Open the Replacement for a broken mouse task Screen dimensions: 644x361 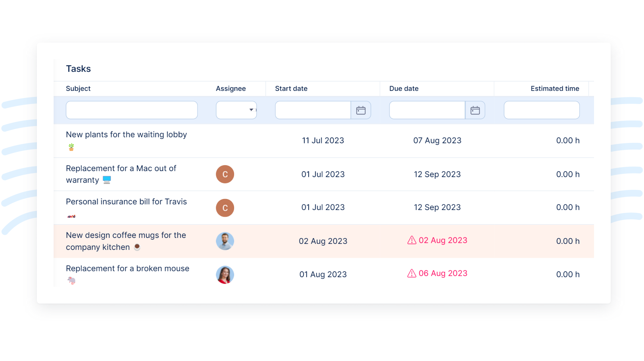pos(127,268)
